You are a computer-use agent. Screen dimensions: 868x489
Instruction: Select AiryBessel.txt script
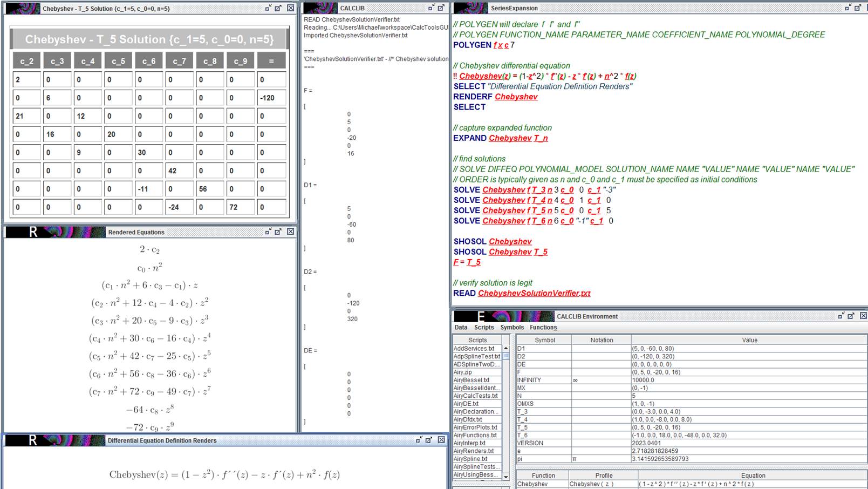477,380
